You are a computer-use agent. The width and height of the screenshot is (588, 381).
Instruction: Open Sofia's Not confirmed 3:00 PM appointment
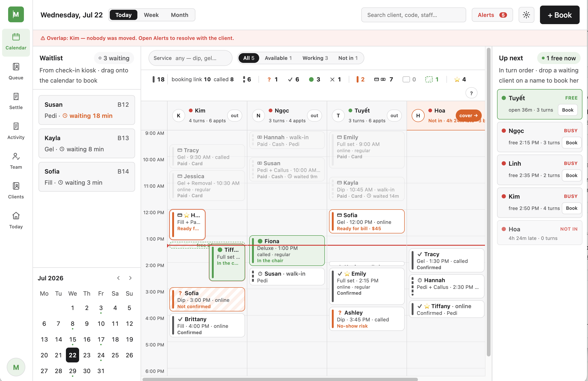tap(207, 299)
